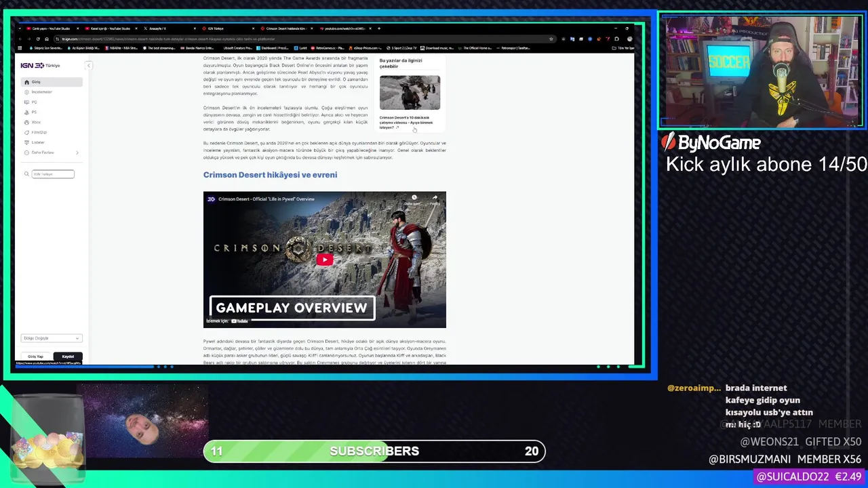Click the ByNoGame sponsor logo overlay

(711, 142)
